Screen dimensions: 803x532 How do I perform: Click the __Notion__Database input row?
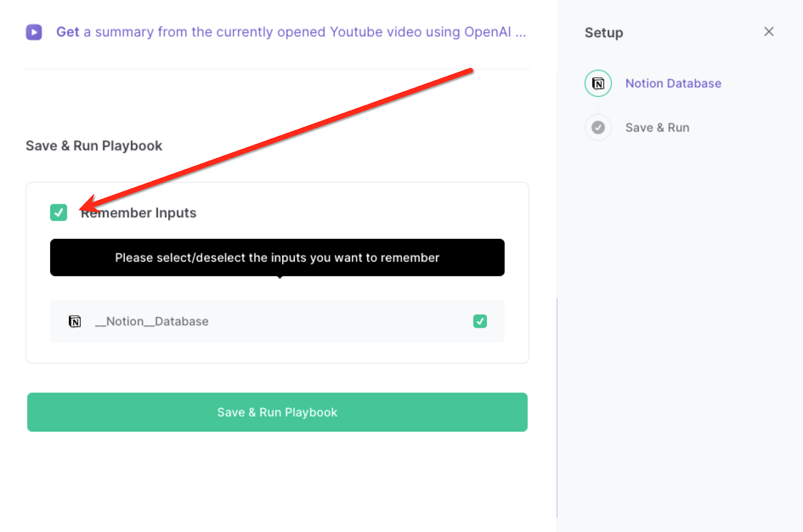277,321
